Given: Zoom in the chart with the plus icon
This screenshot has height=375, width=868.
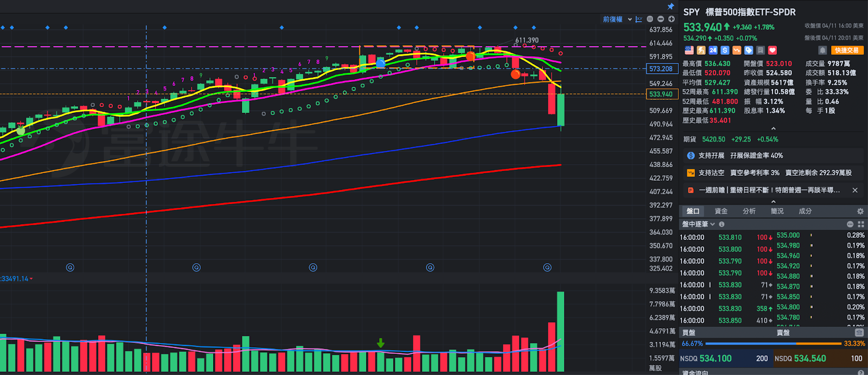Looking at the screenshot, I should (x=671, y=19).
